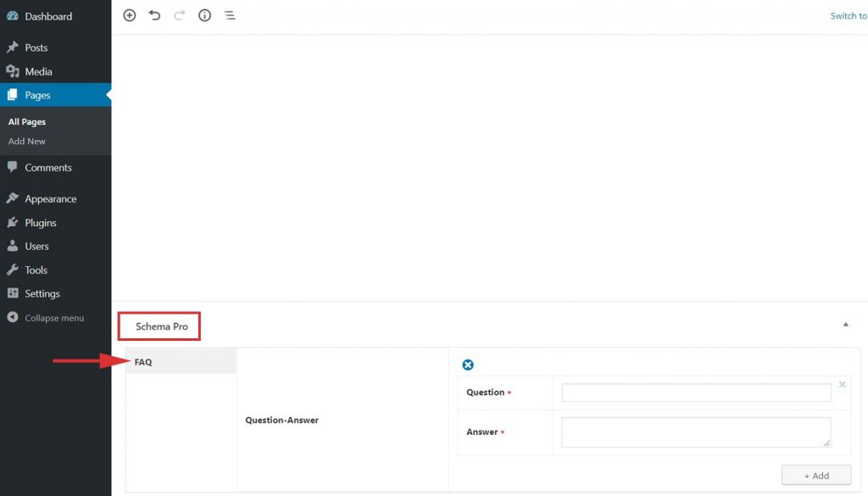868x496 pixels.
Task: Click the Undo arrow icon
Action: click(x=154, y=15)
